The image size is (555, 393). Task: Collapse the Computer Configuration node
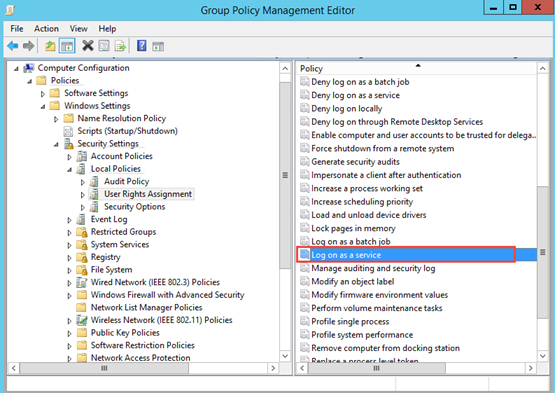point(16,69)
